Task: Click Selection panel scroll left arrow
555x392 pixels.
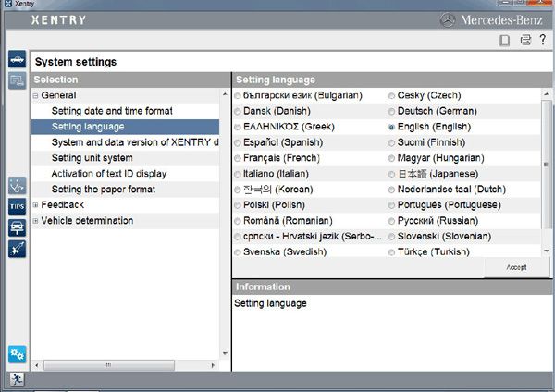Action: point(37,365)
